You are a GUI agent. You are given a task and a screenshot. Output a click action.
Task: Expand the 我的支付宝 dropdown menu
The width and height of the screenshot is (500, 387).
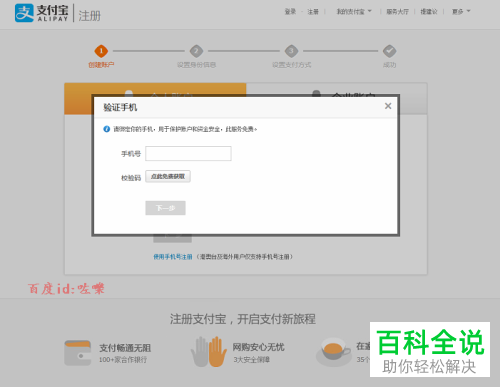[x=354, y=12]
